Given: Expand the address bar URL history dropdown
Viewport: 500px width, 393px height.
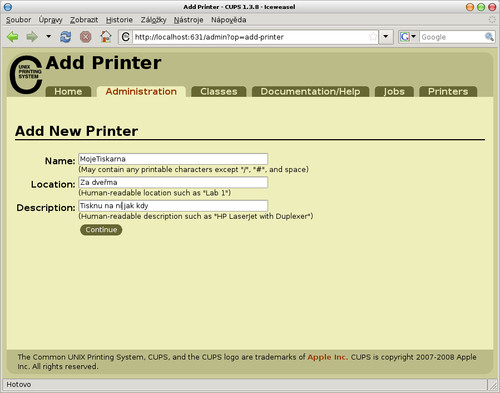Looking at the screenshot, I should click(386, 37).
